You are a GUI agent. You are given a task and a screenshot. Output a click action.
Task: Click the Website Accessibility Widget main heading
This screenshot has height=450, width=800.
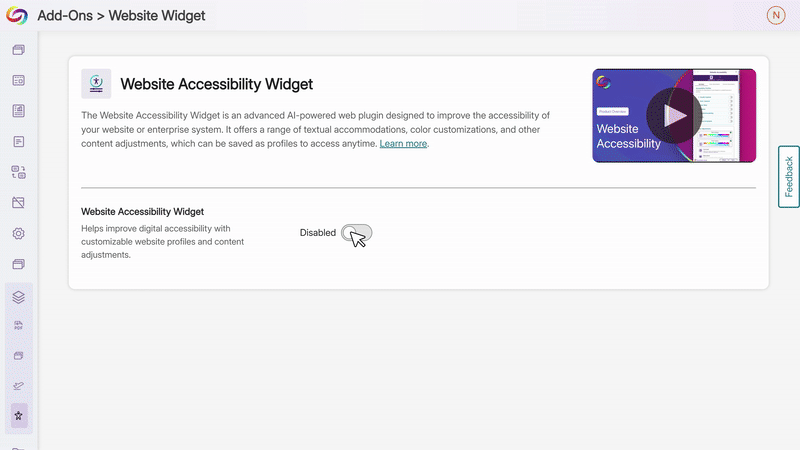point(216,84)
